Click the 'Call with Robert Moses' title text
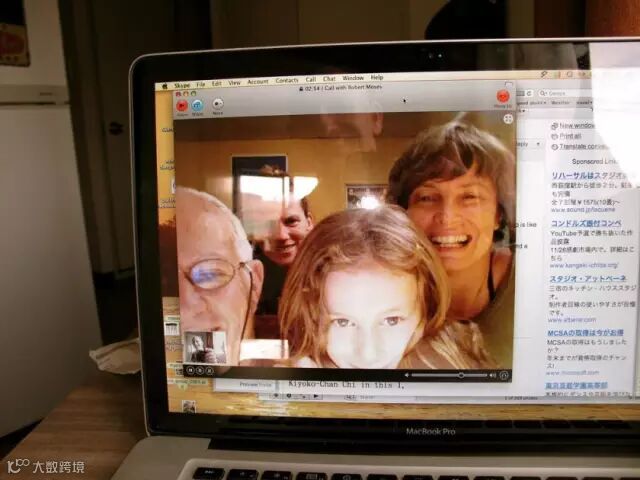Screen dimensions: 640x480 pyautogui.click(x=353, y=87)
